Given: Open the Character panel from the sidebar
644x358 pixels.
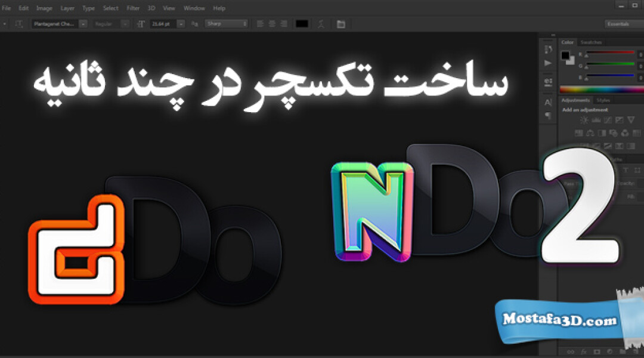Looking at the screenshot, I should [547, 101].
